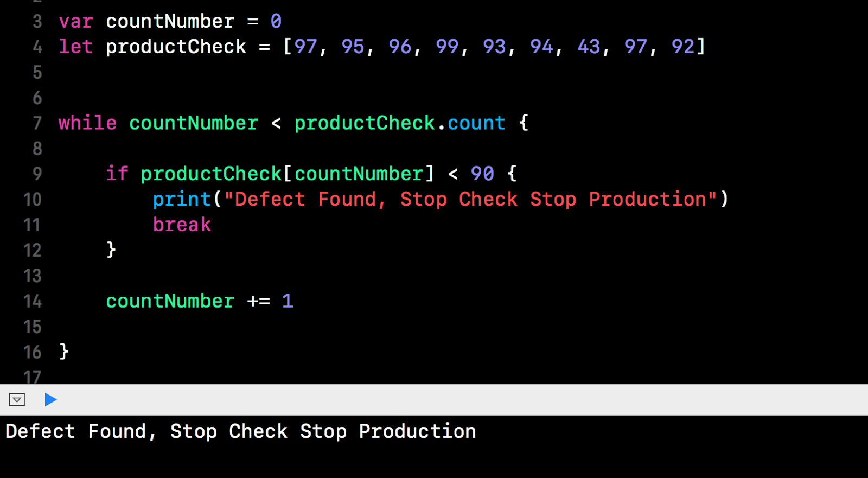This screenshot has height=478, width=868.
Task: Run the playground with the blue play button
Action: tap(50, 400)
